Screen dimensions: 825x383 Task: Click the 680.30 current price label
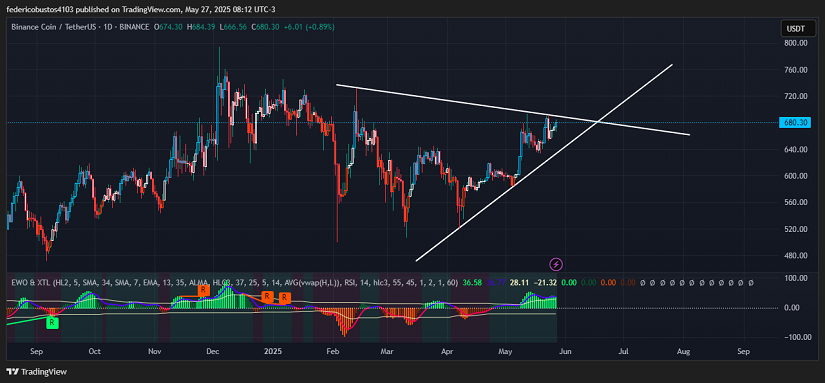(x=796, y=123)
